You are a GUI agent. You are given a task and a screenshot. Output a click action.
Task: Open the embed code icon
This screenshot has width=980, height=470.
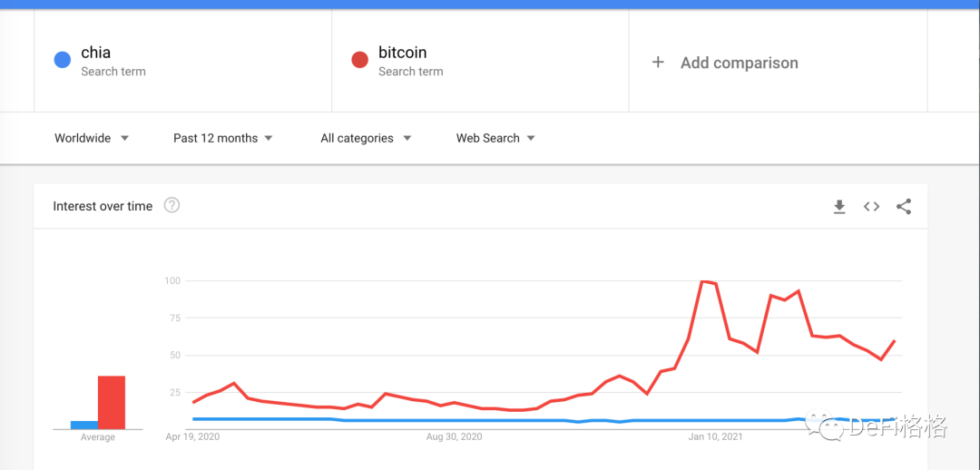click(x=871, y=207)
